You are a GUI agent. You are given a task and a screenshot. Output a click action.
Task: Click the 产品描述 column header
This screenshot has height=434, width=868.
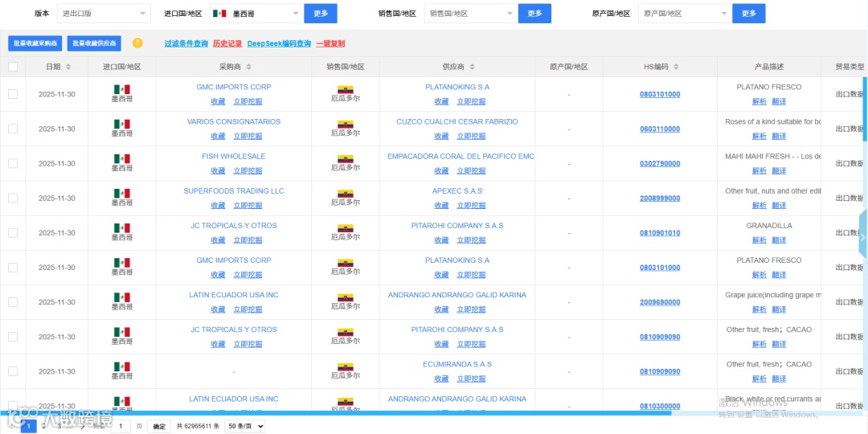point(769,67)
